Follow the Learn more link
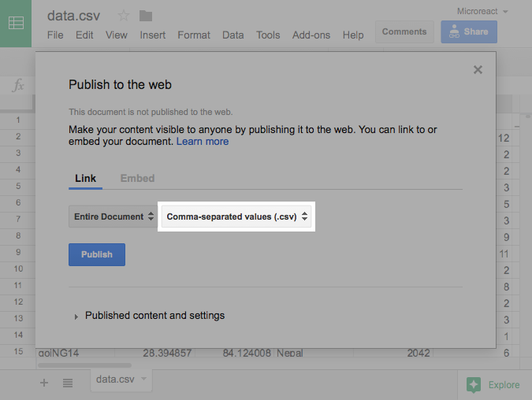The width and height of the screenshot is (532, 400). coord(203,142)
